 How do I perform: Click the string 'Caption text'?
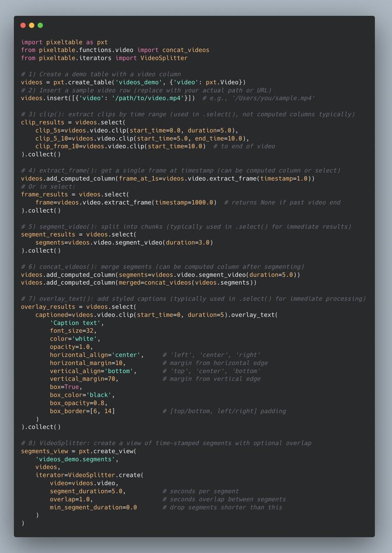75,323
